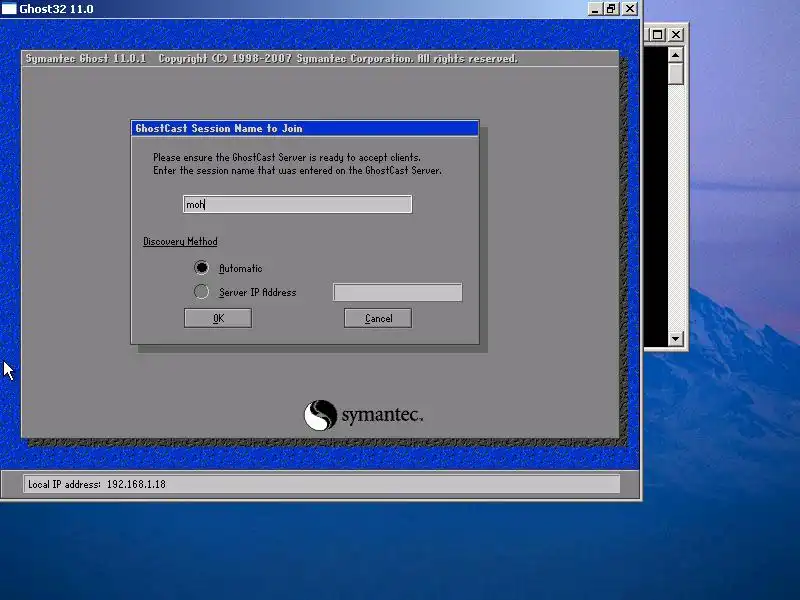Image resolution: width=800 pixels, height=600 pixels.
Task: Click the Ghost32 window system icon
Action: pos(9,9)
